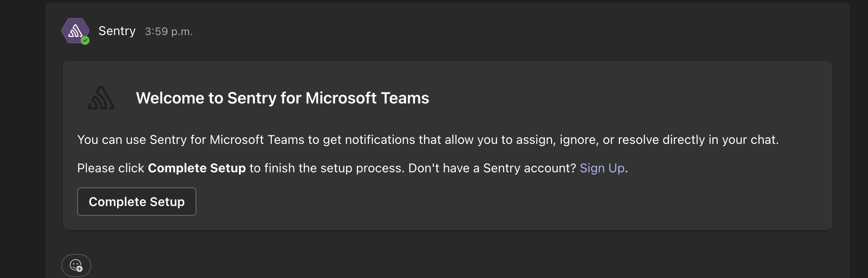Click the 3:59 p.m. message timestamp
This screenshot has width=868, height=278.
click(x=169, y=32)
